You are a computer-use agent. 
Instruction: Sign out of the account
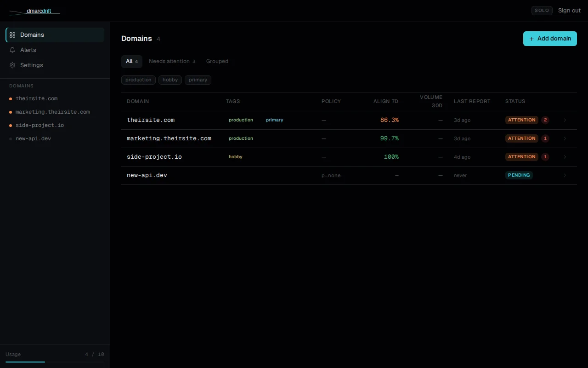569,11
